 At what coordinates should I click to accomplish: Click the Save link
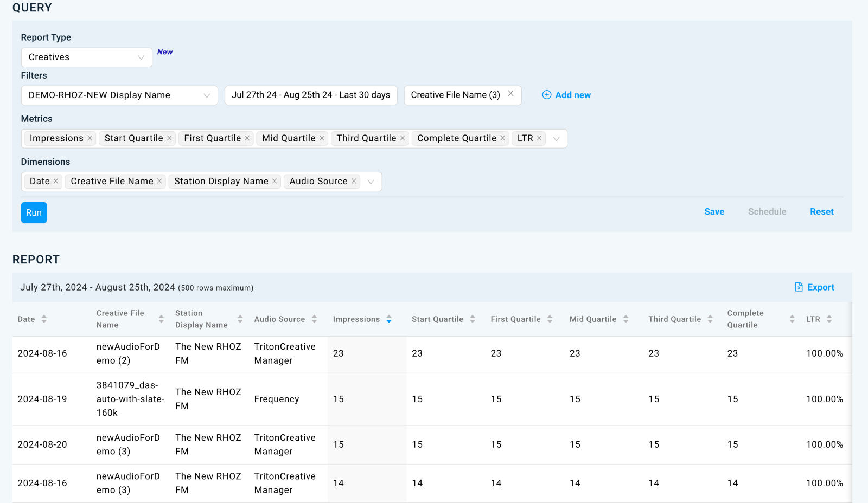pyautogui.click(x=714, y=212)
